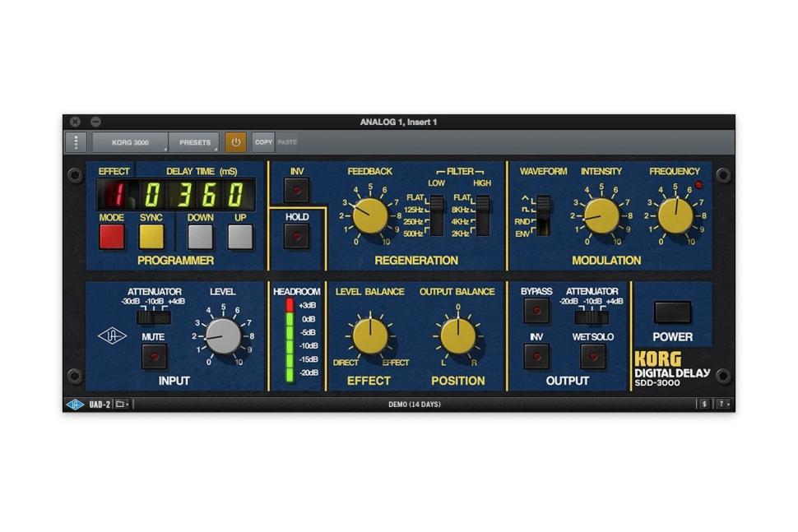Screen dimensions: 798x532
Task: Click the PASTE button
Action: click(287, 142)
